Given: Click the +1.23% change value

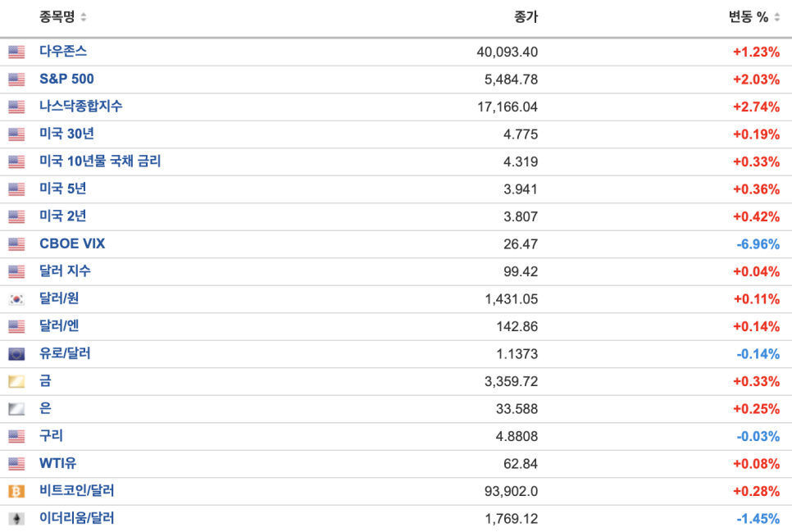Looking at the screenshot, I should click(x=756, y=52).
